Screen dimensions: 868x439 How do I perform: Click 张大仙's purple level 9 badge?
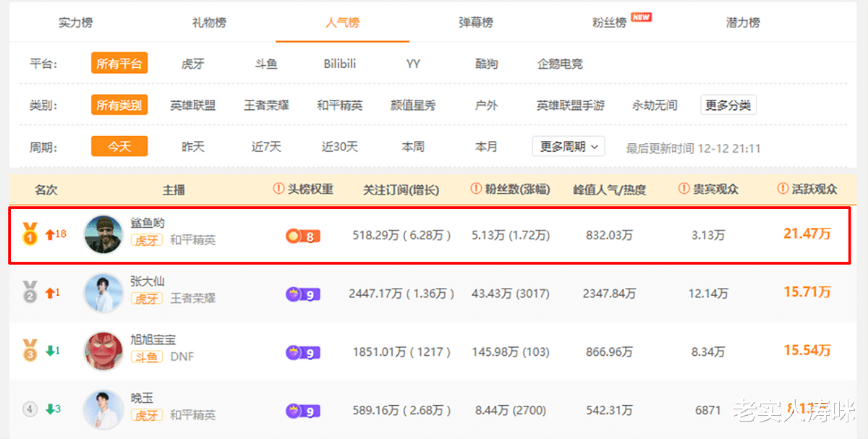point(302,294)
